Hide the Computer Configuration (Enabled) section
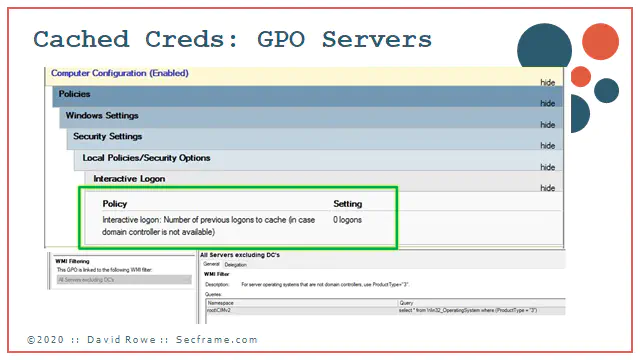640x360 pixels. (547, 82)
